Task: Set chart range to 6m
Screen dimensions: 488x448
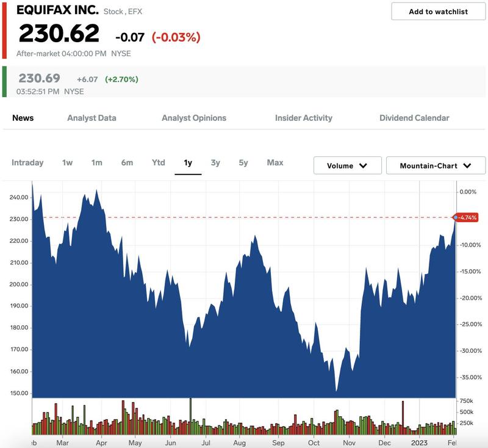Action: pyautogui.click(x=127, y=162)
